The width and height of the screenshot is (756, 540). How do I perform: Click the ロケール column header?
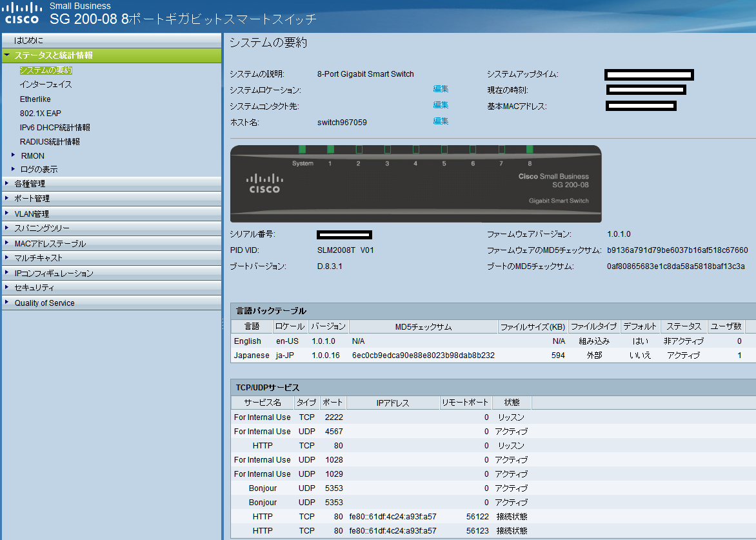pos(290,326)
